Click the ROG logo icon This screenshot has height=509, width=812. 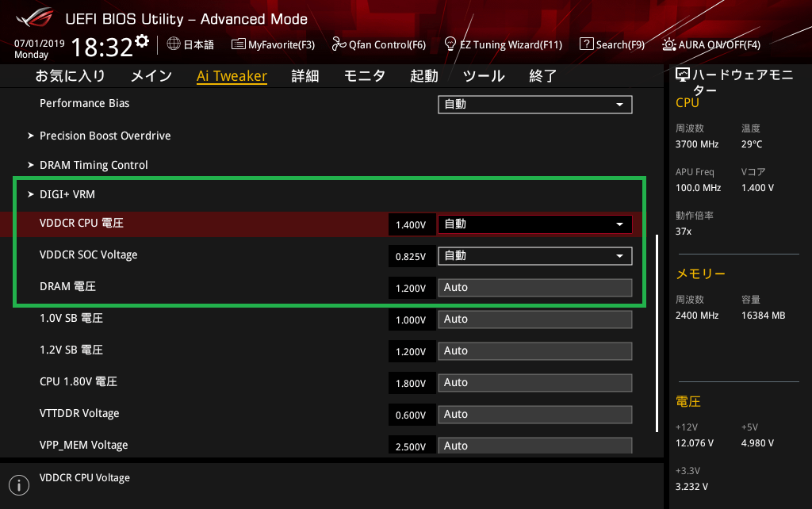click(x=35, y=17)
